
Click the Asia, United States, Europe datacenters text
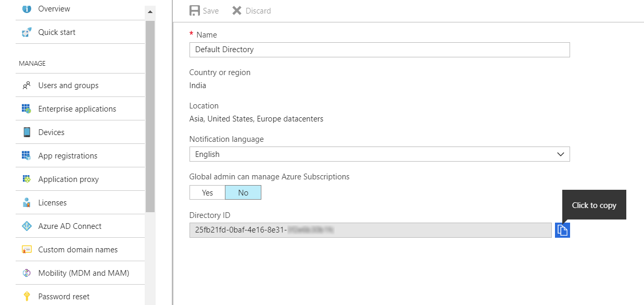tap(256, 119)
